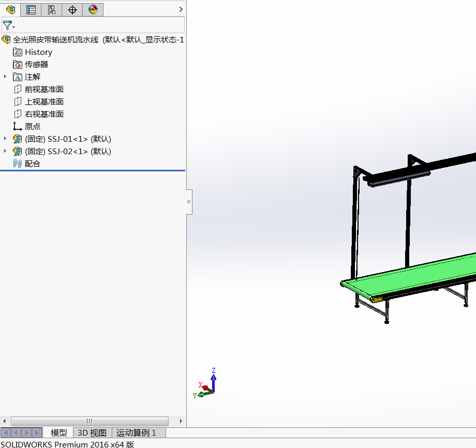This screenshot has width=476, height=448.
Task: Click the History folder icon
Action: 18,52
